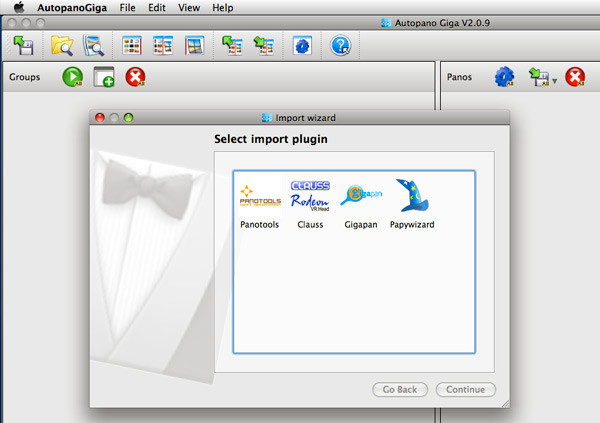Remove all groups with red X icon
The width and height of the screenshot is (600, 423).
pyautogui.click(x=135, y=77)
